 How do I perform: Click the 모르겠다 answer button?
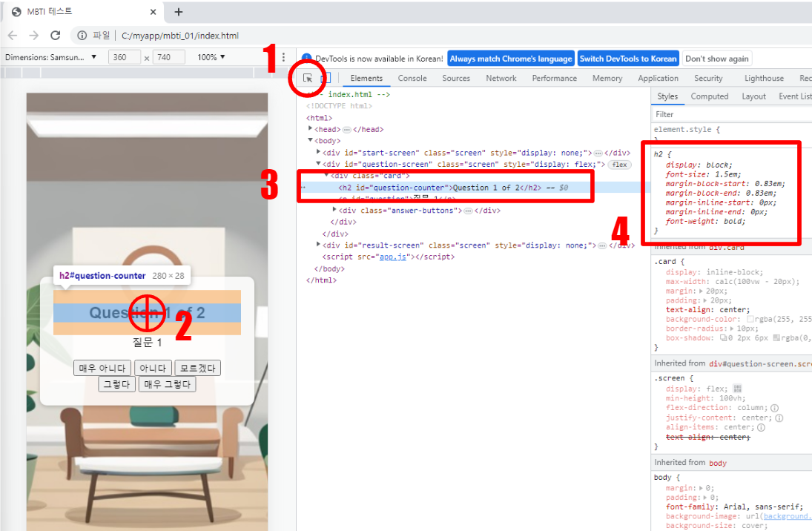coord(197,369)
